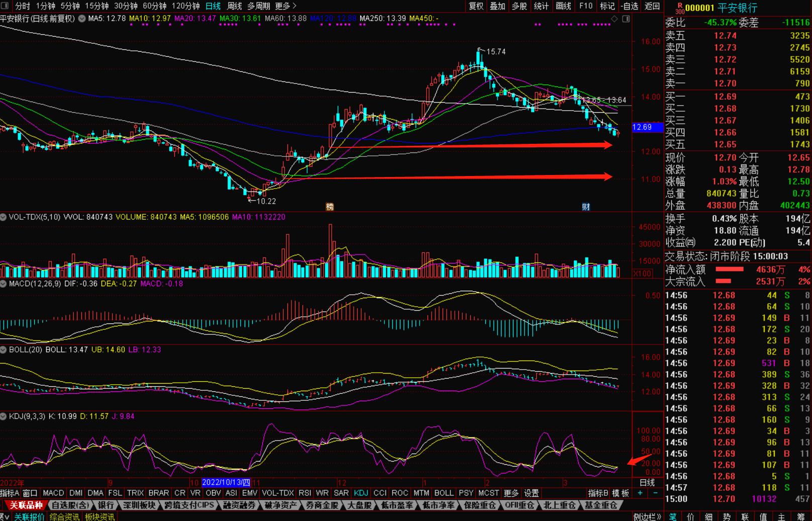Open the 银行 sector tab
The height and width of the screenshot is (521, 812).
click(x=106, y=505)
